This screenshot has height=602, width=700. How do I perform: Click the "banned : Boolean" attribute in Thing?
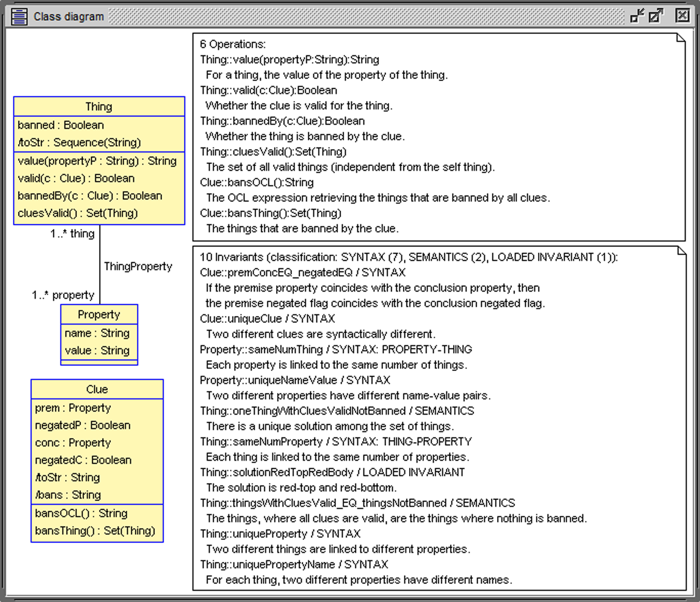tap(61, 125)
